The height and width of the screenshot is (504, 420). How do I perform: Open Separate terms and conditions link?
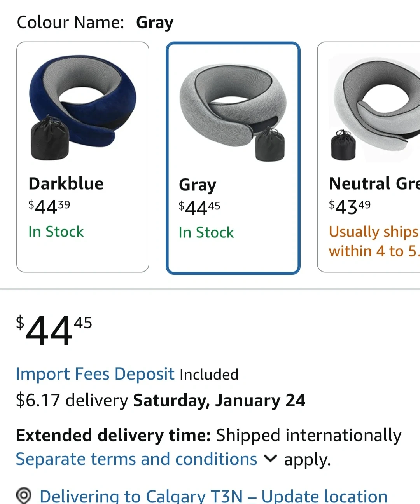pyautogui.click(x=136, y=459)
